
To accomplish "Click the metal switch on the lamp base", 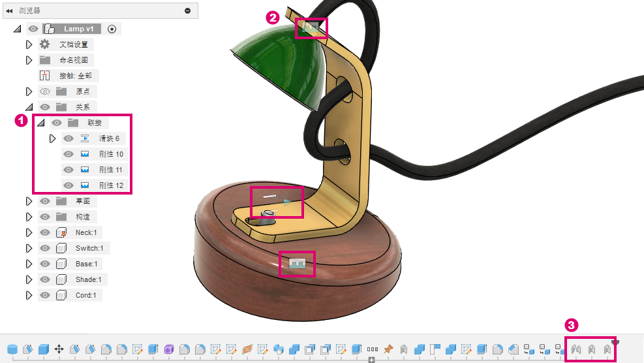I will pyautogui.click(x=268, y=216).
